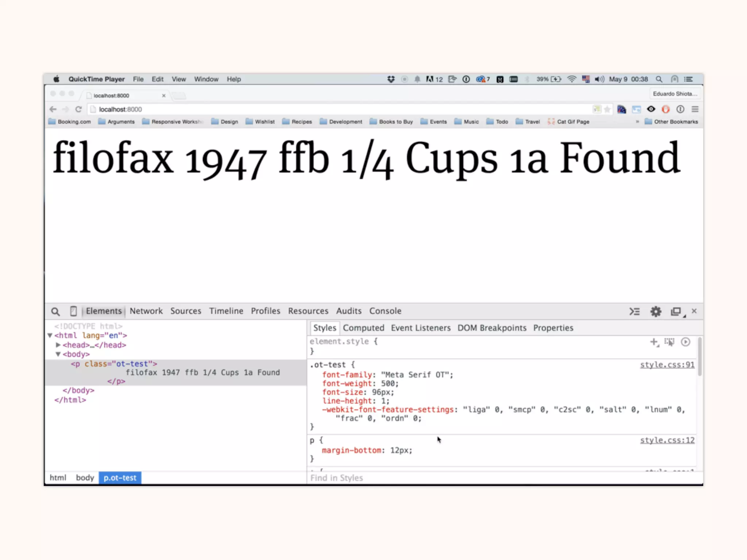Close the DevTools panel
Image resolution: width=747 pixels, height=560 pixels.
pos(694,311)
